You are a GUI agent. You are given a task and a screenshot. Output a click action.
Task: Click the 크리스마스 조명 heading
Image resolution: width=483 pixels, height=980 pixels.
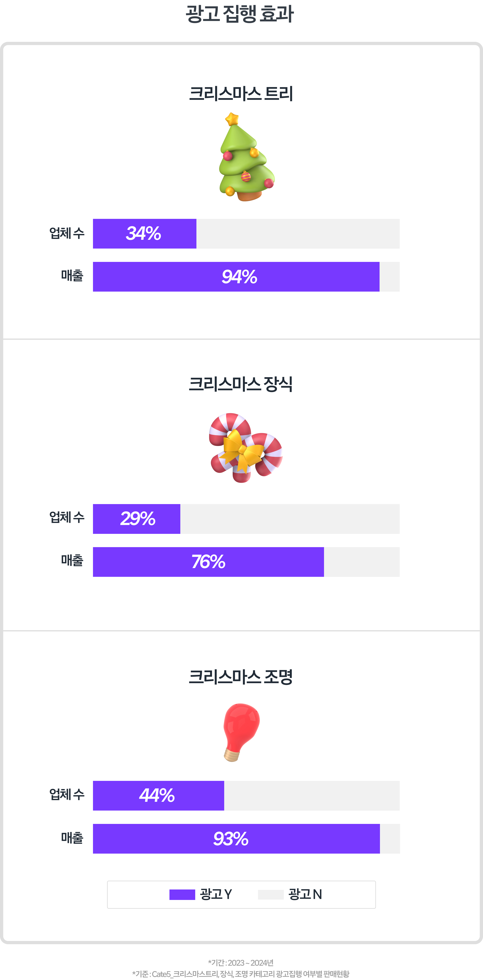(x=241, y=677)
